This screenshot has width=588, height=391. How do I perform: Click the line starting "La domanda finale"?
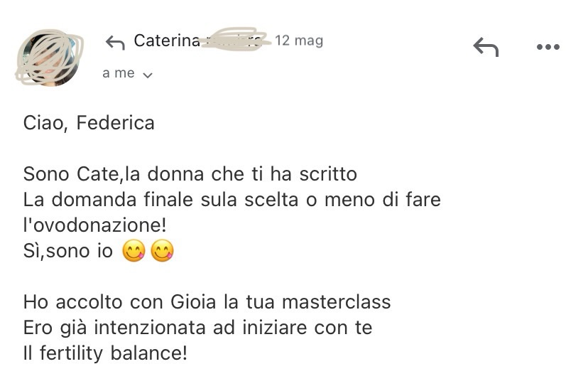pyautogui.click(x=232, y=200)
